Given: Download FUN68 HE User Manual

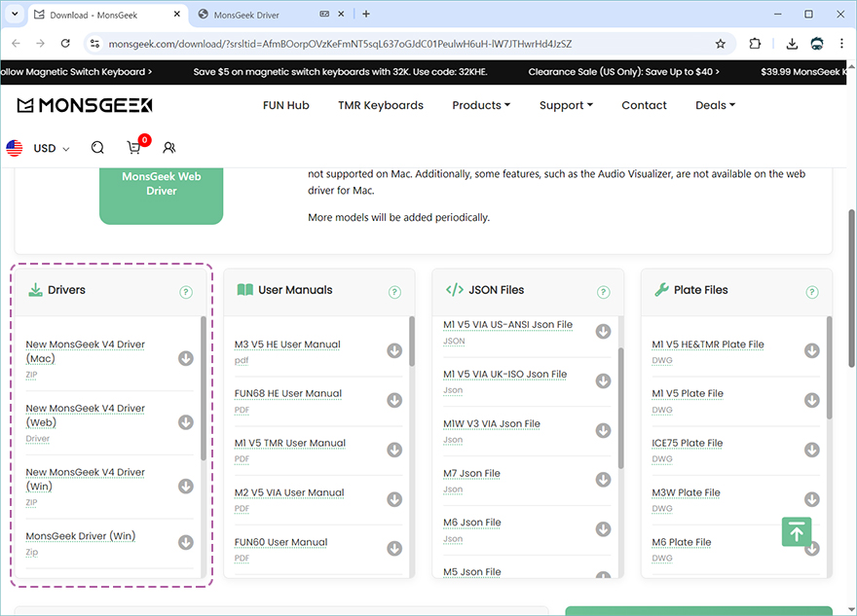Looking at the screenshot, I should 394,400.
